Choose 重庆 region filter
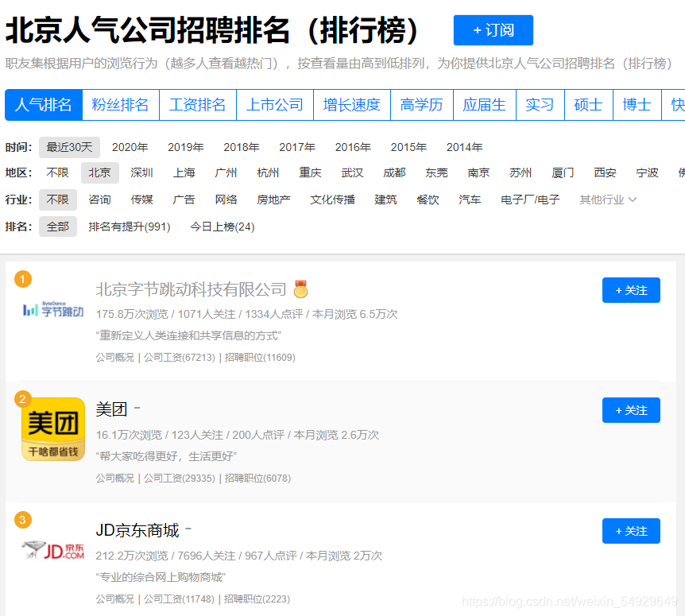 [x=310, y=172]
